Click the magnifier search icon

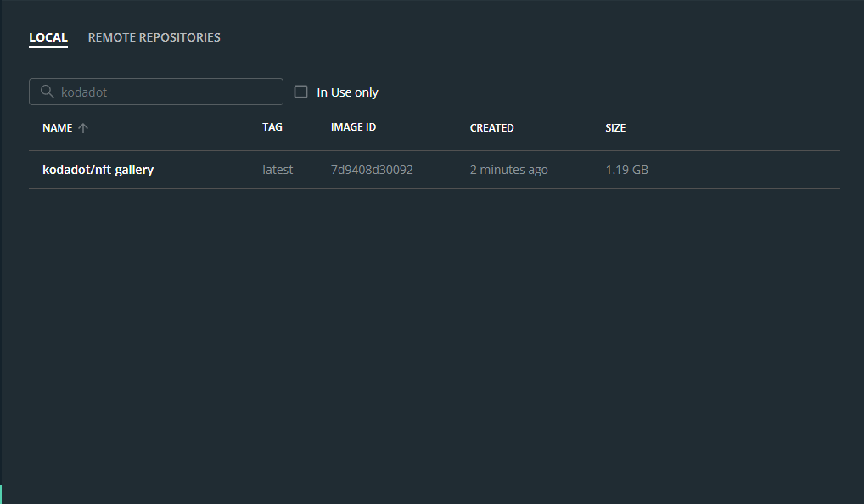(x=48, y=92)
